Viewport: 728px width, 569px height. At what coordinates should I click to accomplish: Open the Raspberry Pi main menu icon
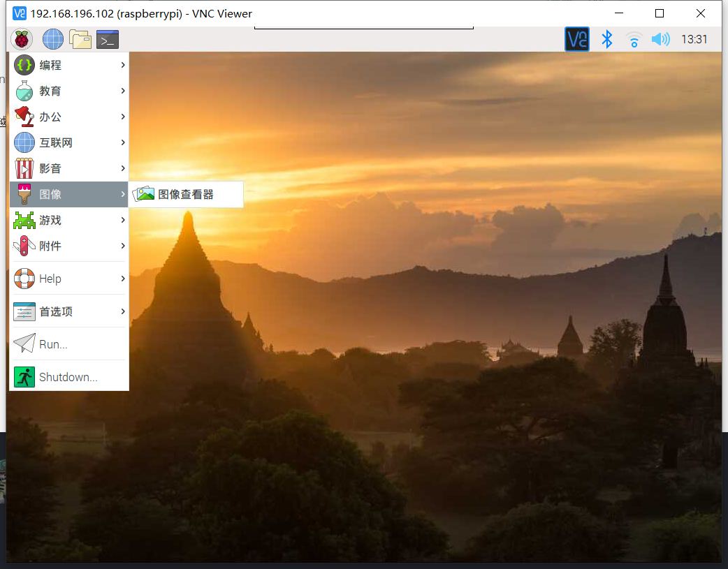point(20,39)
